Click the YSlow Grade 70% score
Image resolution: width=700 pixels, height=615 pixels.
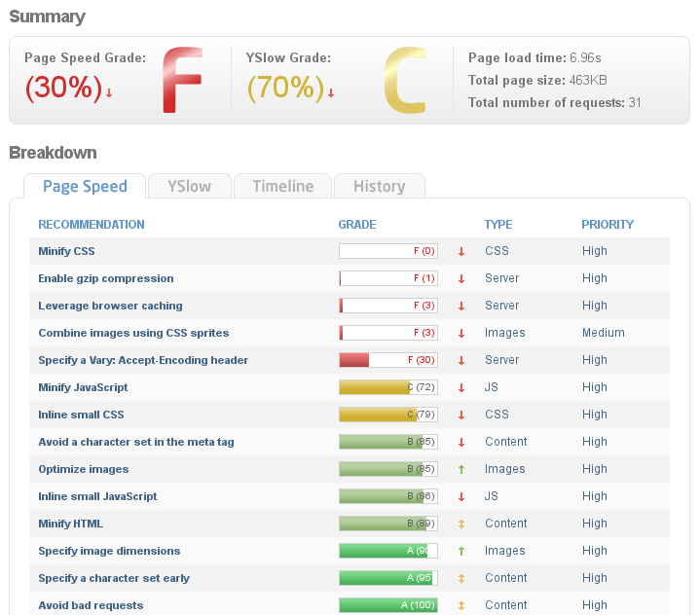click(285, 87)
